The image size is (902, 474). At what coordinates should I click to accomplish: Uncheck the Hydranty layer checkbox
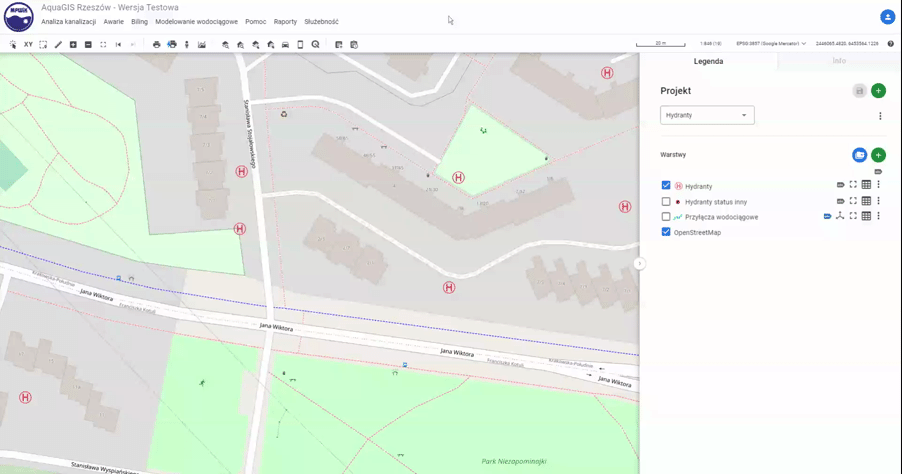[666, 185]
